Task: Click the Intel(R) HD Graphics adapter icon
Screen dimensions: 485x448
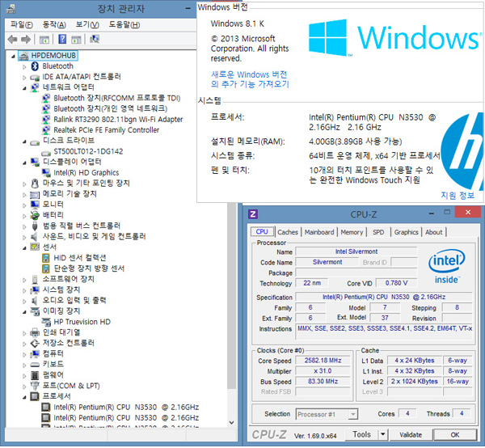Action: point(47,172)
